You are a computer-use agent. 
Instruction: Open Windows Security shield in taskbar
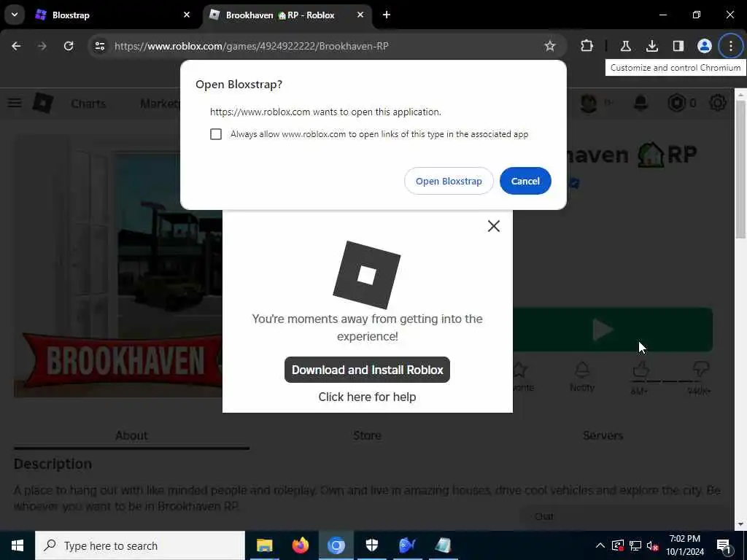(x=371, y=545)
